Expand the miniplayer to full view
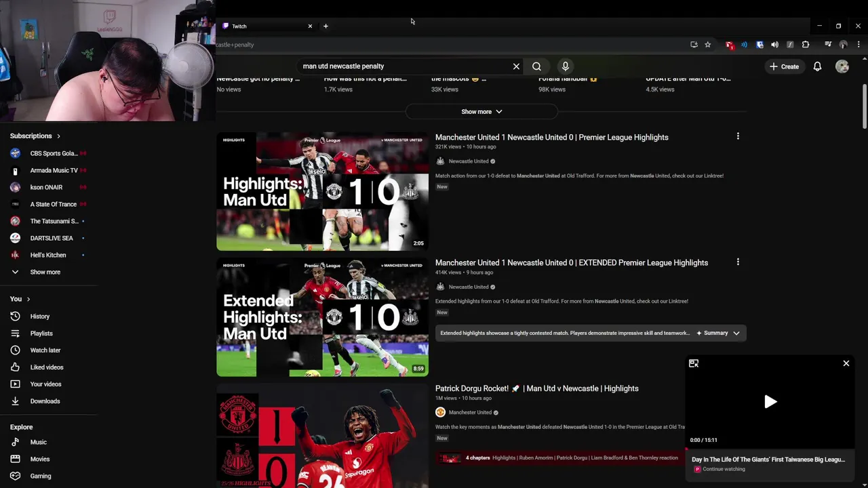Image resolution: width=868 pixels, height=488 pixels. point(694,363)
